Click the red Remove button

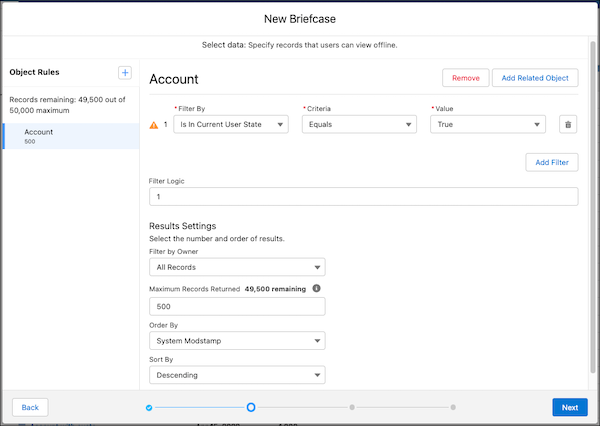[466, 78]
